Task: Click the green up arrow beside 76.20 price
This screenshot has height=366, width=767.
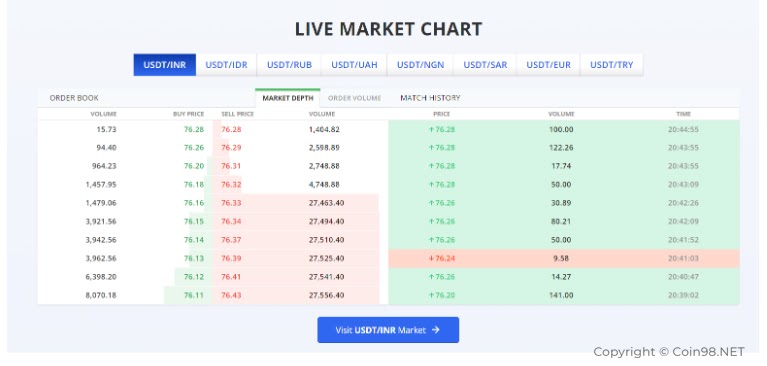Action: click(431, 296)
